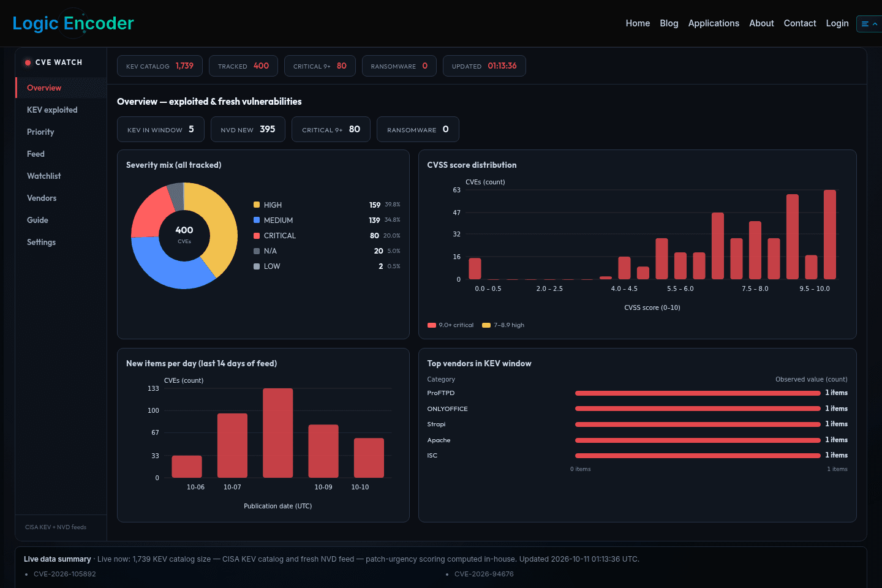The image size is (882, 588).
Task: Click the Updated 01:13:36 chip
Action: coord(484,66)
